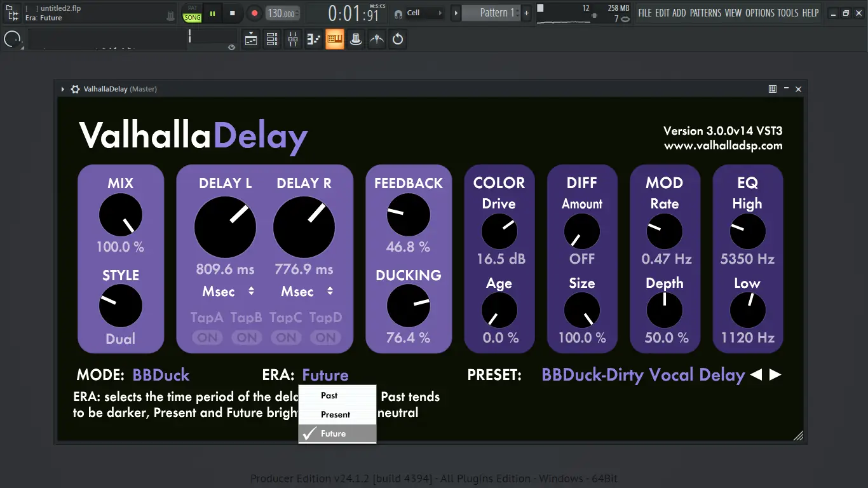Open the OPTIONS menu

click(760, 13)
